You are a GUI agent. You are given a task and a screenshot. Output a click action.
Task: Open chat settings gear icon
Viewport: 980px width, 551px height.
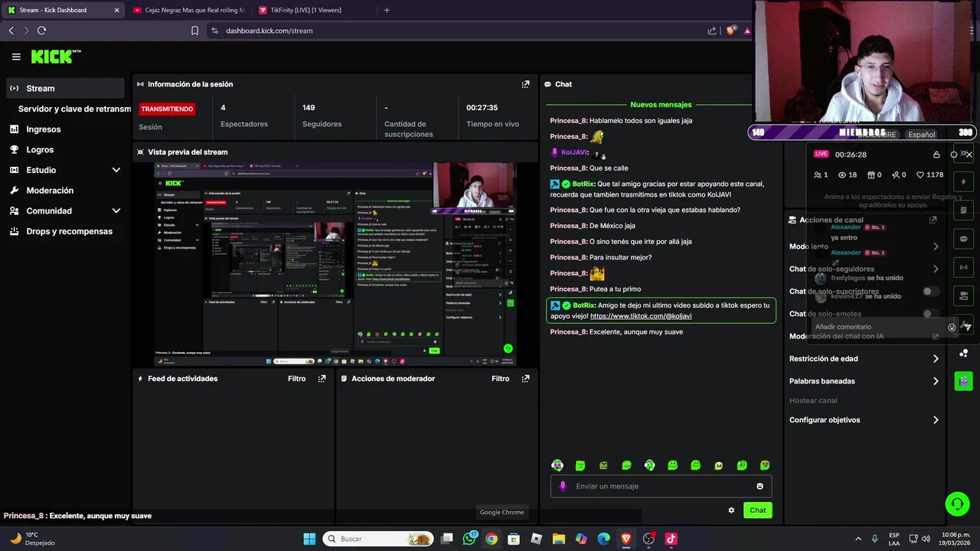[731, 510]
